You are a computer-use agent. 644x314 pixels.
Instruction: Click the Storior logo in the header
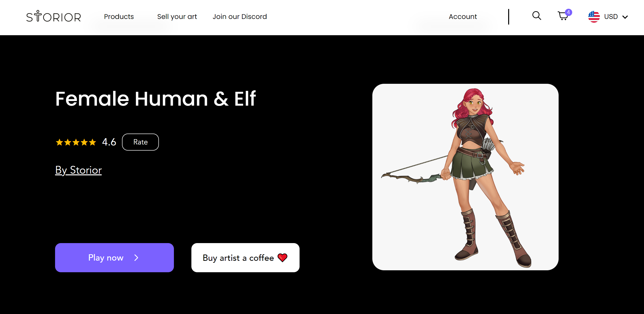coord(54,16)
